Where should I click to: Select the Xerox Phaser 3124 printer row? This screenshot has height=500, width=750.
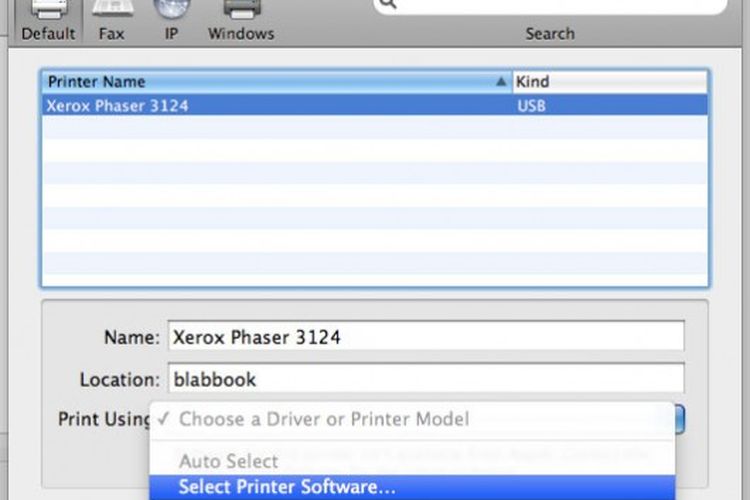375,105
